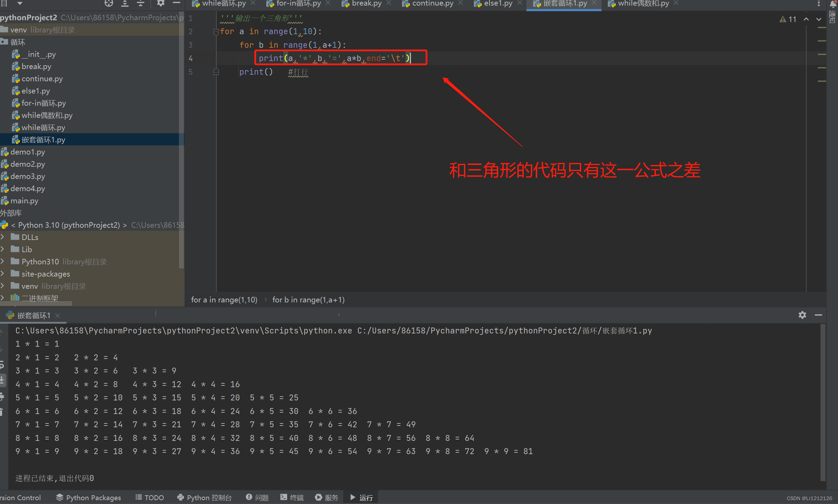Click the collapse all icon in Project panel

(141, 3)
